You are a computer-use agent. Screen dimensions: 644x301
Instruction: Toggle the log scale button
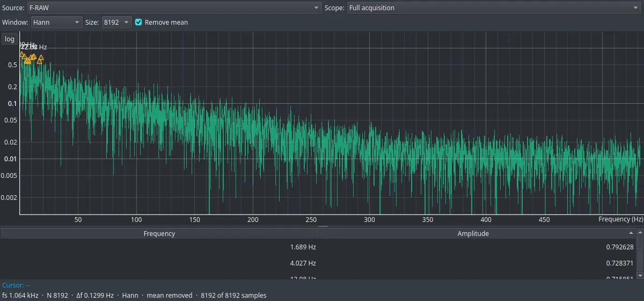pos(10,39)
